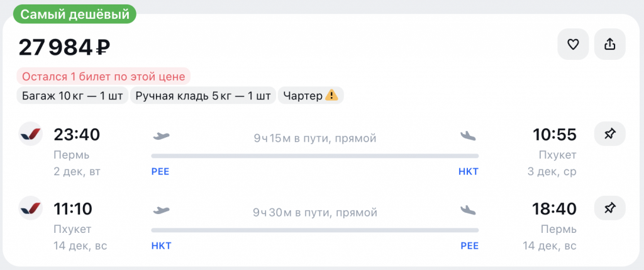
Task: Click the "Чартер" tag
Action: (x=311, y=96)
